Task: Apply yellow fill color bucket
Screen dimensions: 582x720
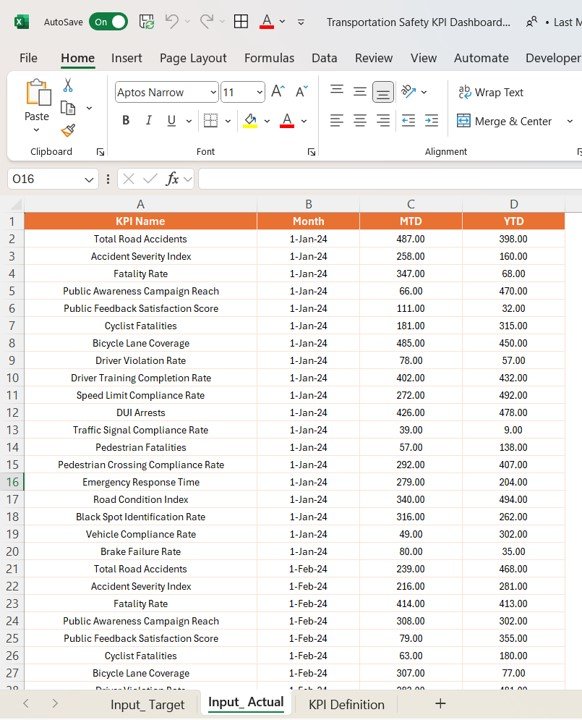Action: 250,121
